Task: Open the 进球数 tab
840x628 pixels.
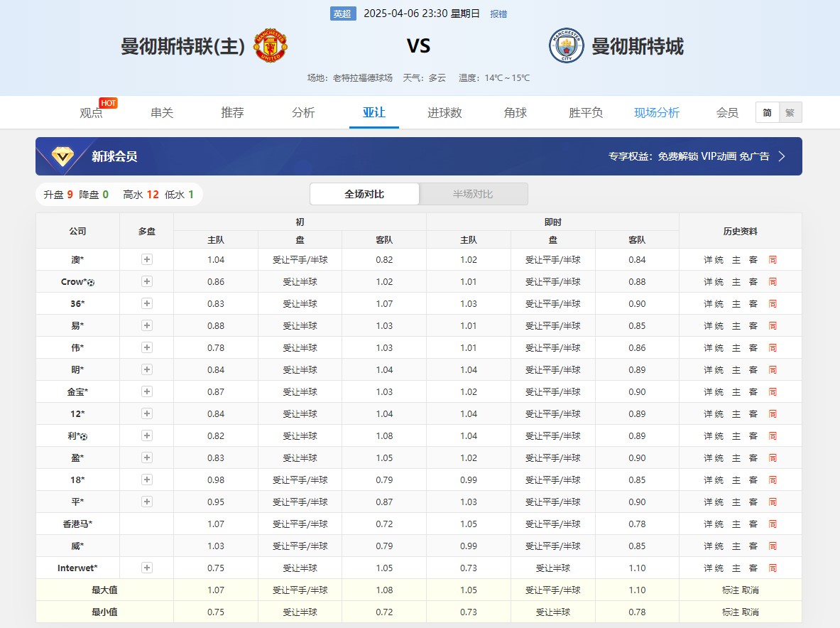Action: (444, 112)
